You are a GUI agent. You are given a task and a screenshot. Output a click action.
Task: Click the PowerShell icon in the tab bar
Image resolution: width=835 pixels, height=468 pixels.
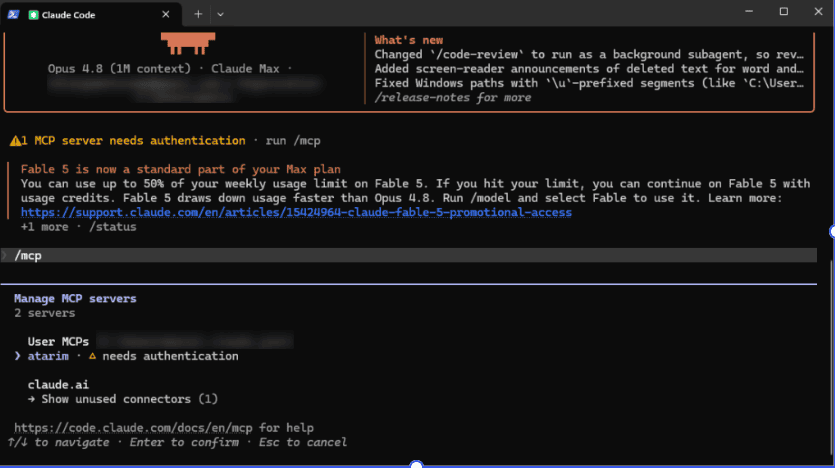[13, 14]
